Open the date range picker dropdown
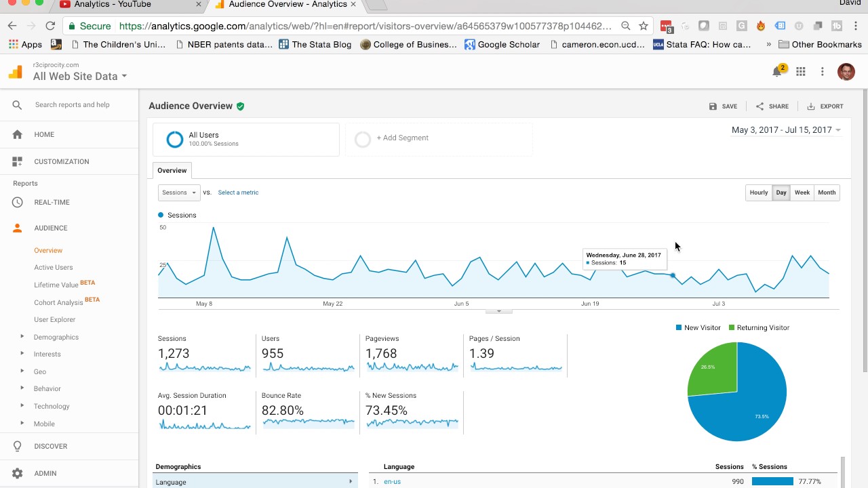Viewport: 868px width, 488px height. click(786, 130)
